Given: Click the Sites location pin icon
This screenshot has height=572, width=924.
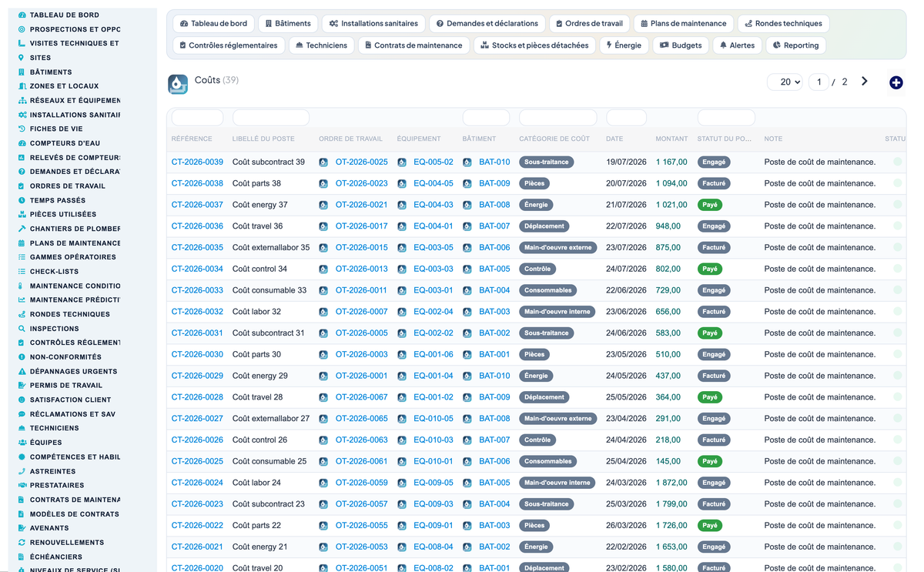Looking at the screenshot, I should (22, 58).
